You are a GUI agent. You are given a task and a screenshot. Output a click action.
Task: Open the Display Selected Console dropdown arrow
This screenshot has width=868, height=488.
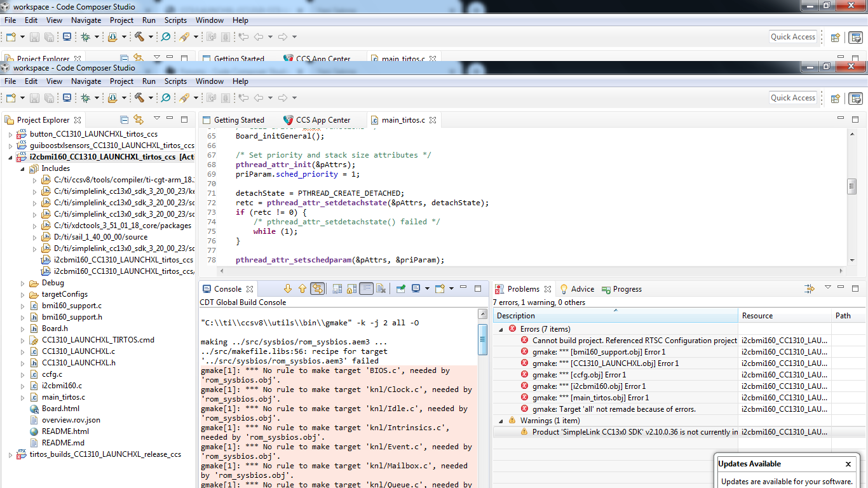(428, 289)
